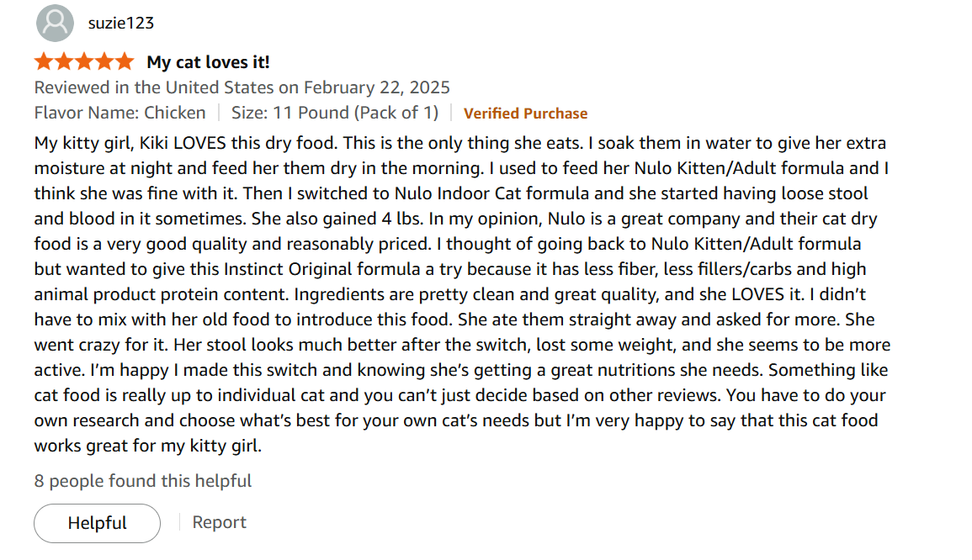Viewport: 972px width, 560px height.
Task: Click the fifth star of the review rating
Action: pyautogui.click(x=125, y=61)
